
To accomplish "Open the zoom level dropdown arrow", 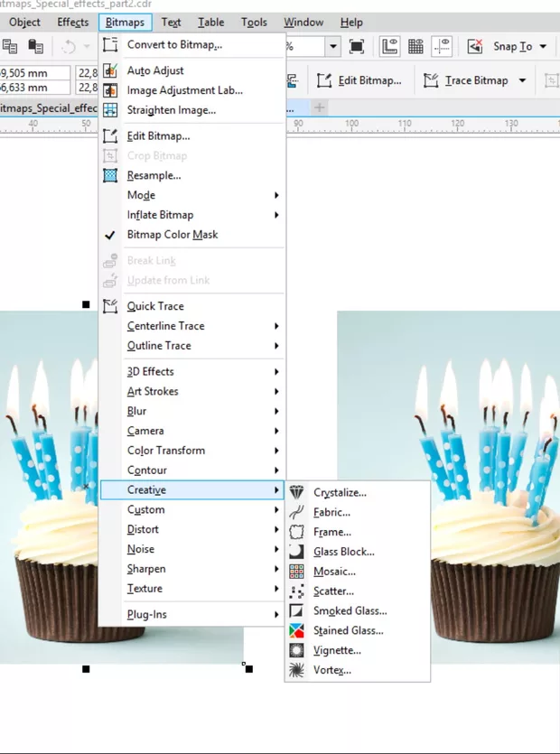I will point(333,47).
